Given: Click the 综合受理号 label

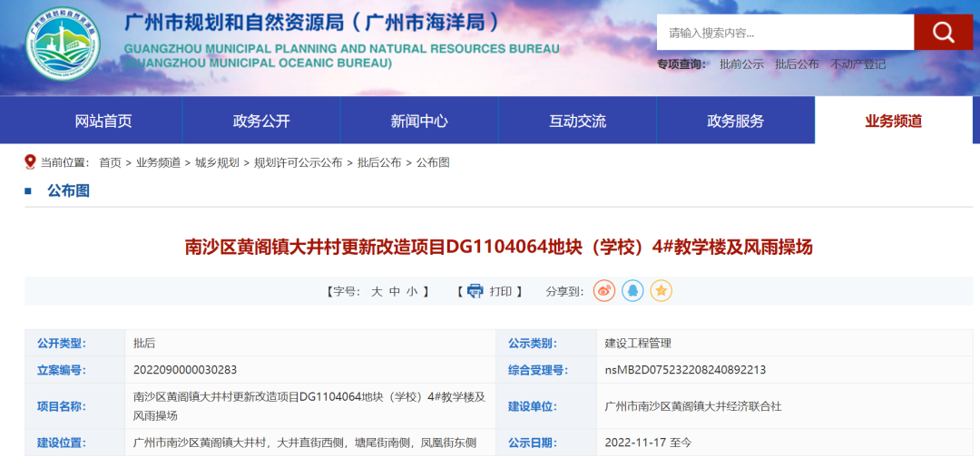Looking at the screenshot, I should tap(538, 370).
